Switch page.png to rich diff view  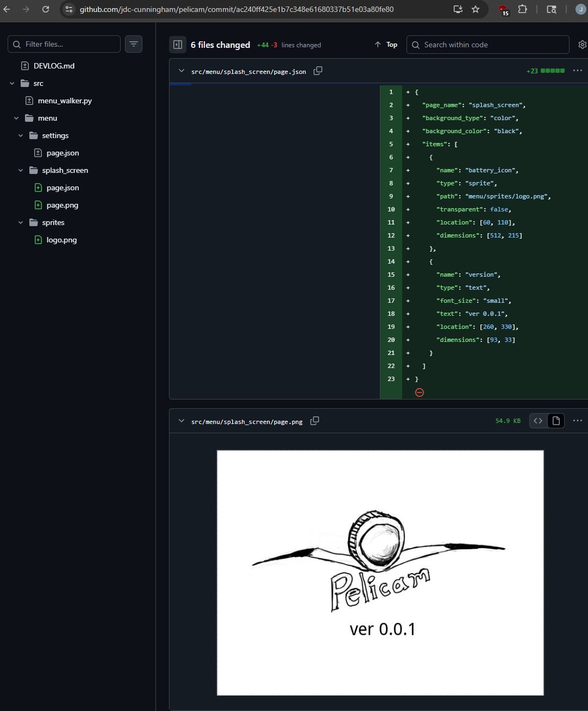556,421
